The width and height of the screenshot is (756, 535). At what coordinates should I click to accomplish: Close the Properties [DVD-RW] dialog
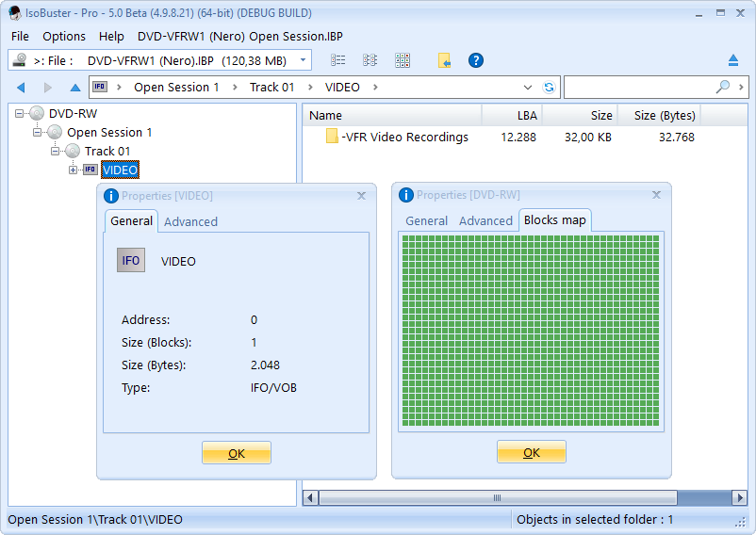point(656,195)
